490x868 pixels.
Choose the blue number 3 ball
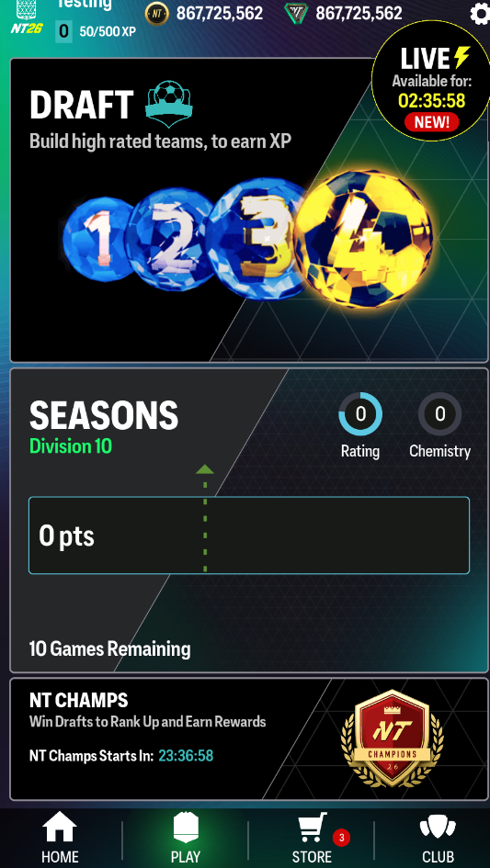257,239
